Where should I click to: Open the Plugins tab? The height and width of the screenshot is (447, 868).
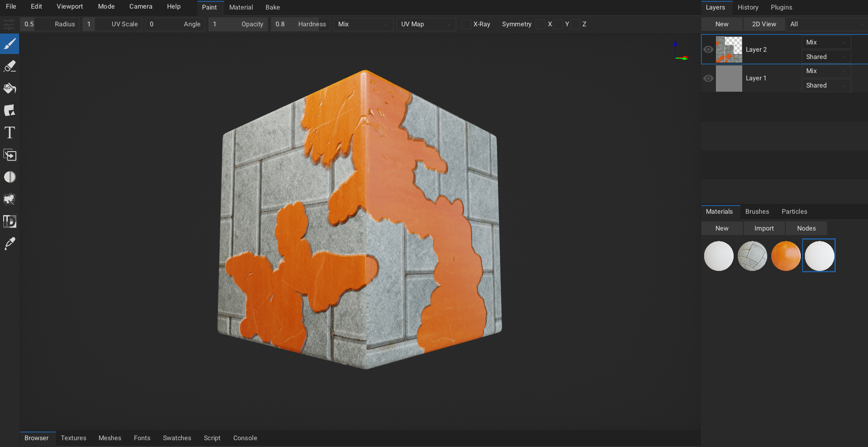tap(781, 7)
